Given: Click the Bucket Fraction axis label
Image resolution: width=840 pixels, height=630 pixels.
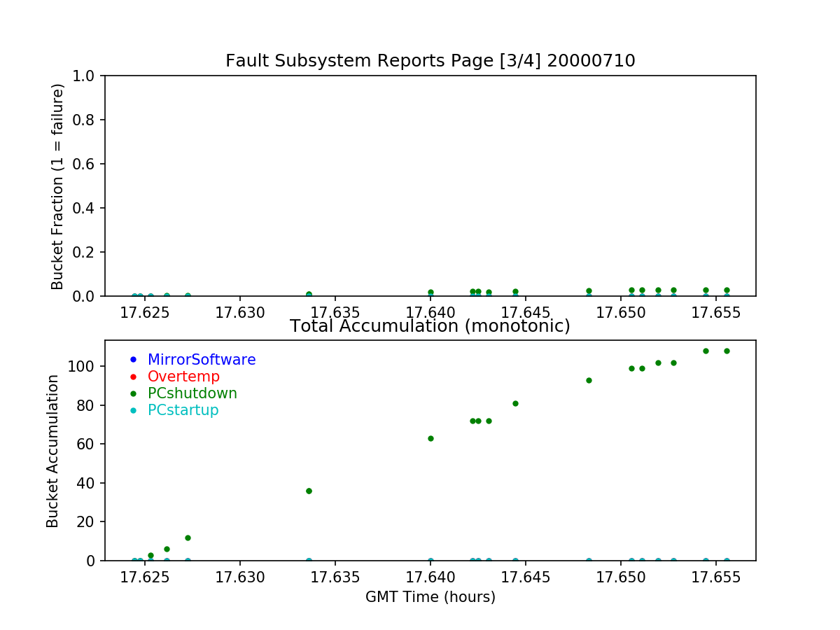Looking at the screenshot, I should pyautogui.click(x=57, y=186).
